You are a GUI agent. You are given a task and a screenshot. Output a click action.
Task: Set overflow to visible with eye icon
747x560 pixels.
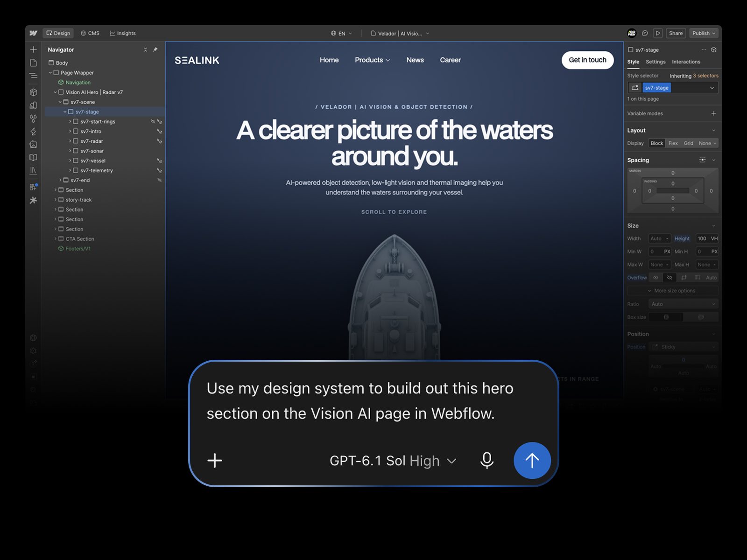[x=655, y=278]
